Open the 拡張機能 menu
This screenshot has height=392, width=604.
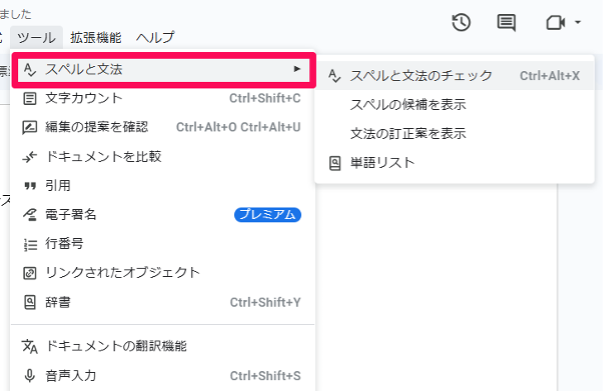tap(96, 38)
